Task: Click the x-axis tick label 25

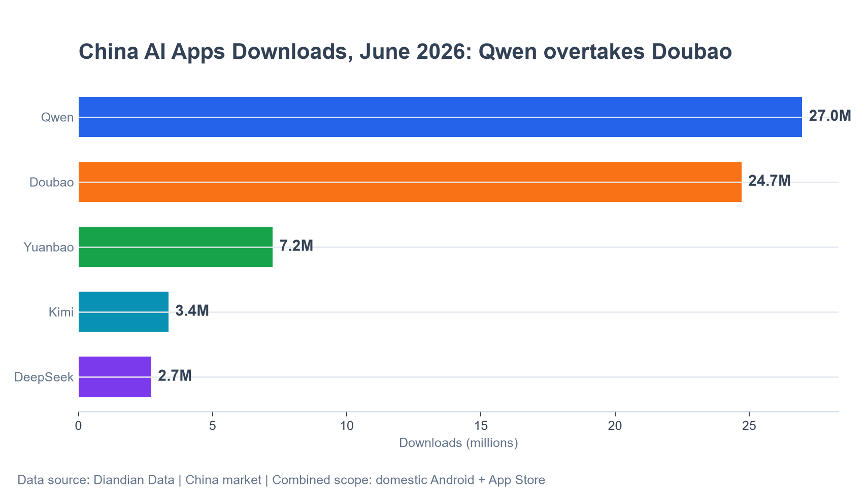Action: tap(749, 426)
